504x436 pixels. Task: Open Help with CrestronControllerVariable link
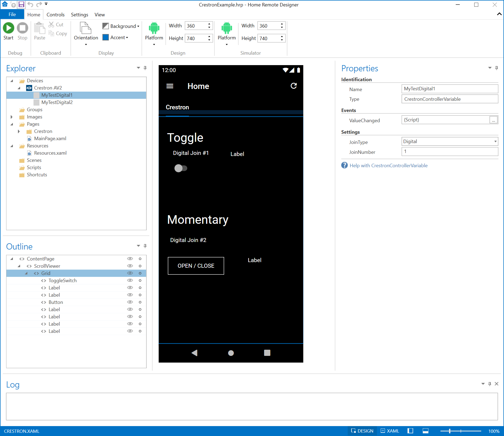pyautogui.click(x=389, y=165)
